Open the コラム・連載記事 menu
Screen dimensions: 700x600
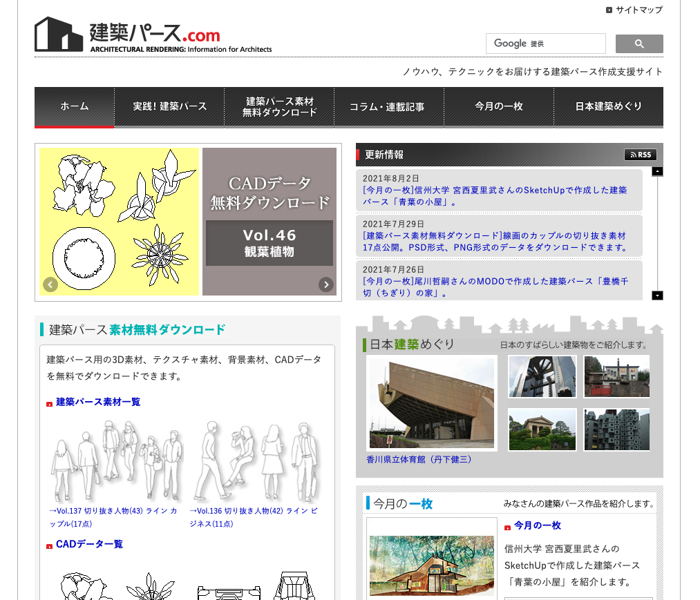pos(389,106)
